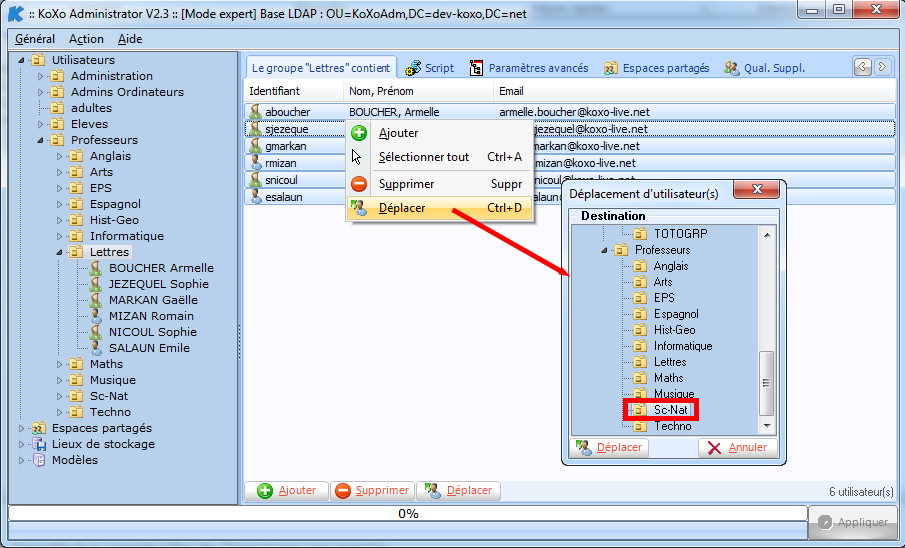Click the Script tab gear icon

coord(413,69)
